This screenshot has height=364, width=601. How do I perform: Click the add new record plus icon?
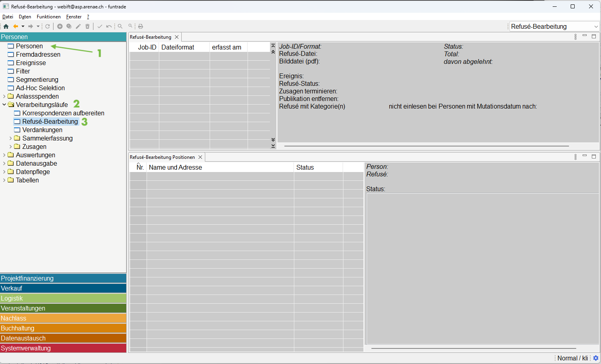pyautogui.click(x=60, y=26)
